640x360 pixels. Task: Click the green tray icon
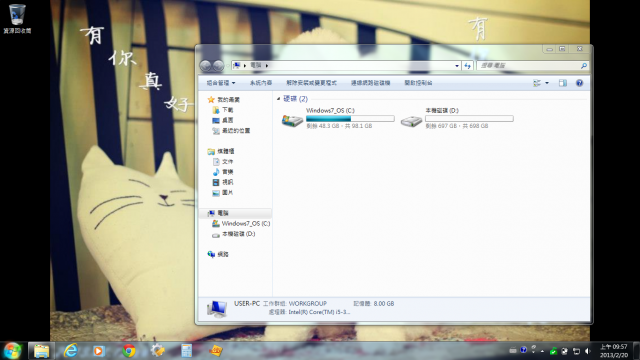(553, 351)
